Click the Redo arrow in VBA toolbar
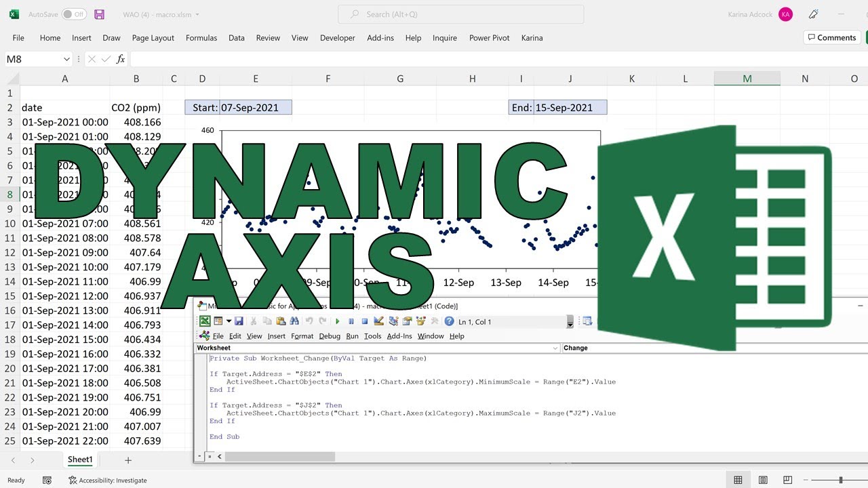This screenshot has height=488, width=868. (x=322, y=321)
